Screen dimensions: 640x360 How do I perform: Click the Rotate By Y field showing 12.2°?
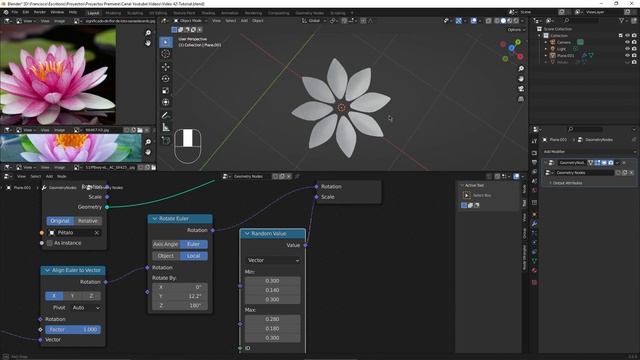[x=180, y=296]
